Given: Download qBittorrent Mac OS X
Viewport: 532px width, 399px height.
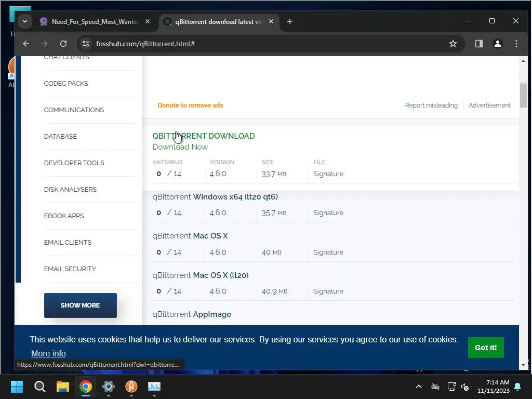Looking at the screenshot, I should [x=190, y=236].
